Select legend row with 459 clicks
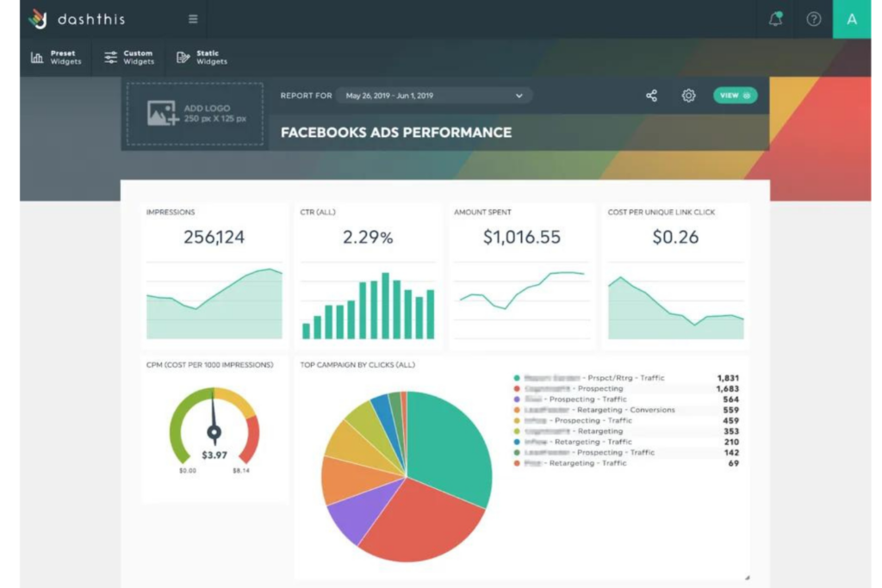 (626, 420)
